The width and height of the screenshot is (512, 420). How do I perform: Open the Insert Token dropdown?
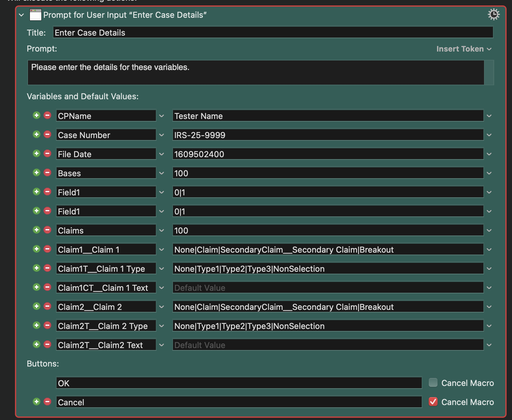464,49
